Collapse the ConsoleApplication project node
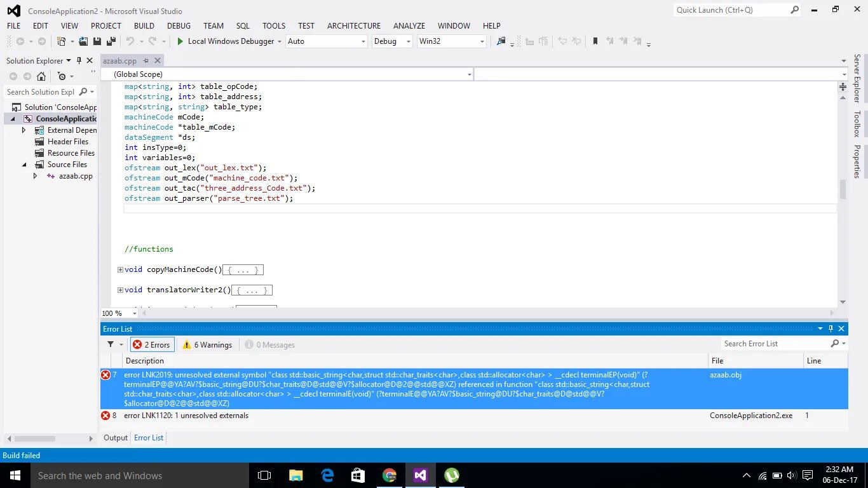The image size is (868, 488). coord(13,119)
